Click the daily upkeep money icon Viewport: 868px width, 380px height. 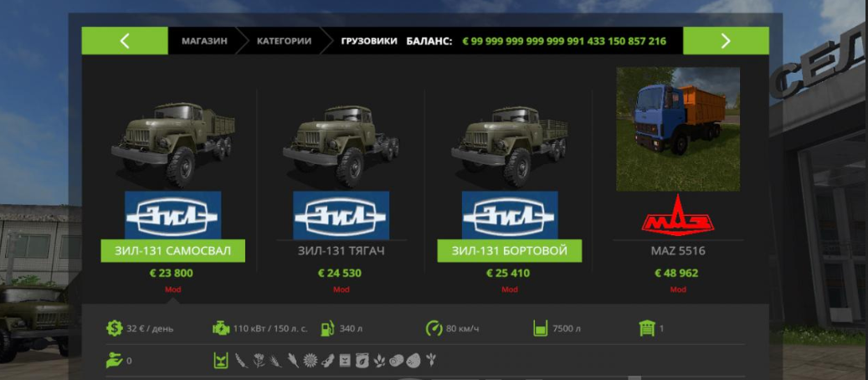[114, 328]
